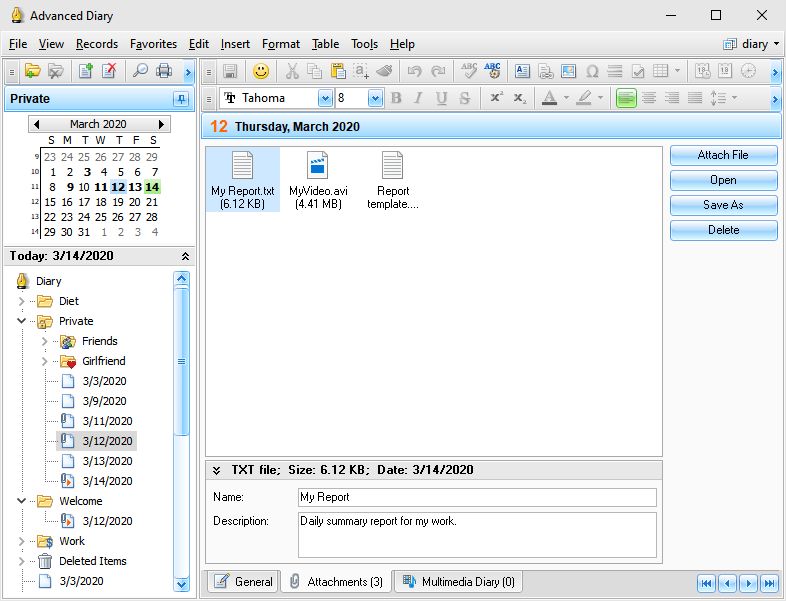Go to previous month in calendar

tap(36, 124)
